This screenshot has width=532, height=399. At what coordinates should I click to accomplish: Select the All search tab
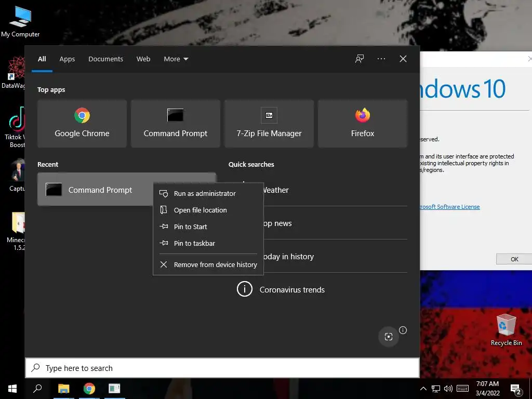42,59
